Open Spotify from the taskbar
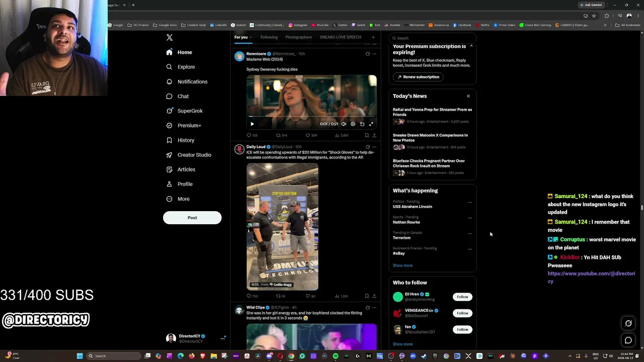Viewport: 644px width, 362px height. (x=336, y=356)
